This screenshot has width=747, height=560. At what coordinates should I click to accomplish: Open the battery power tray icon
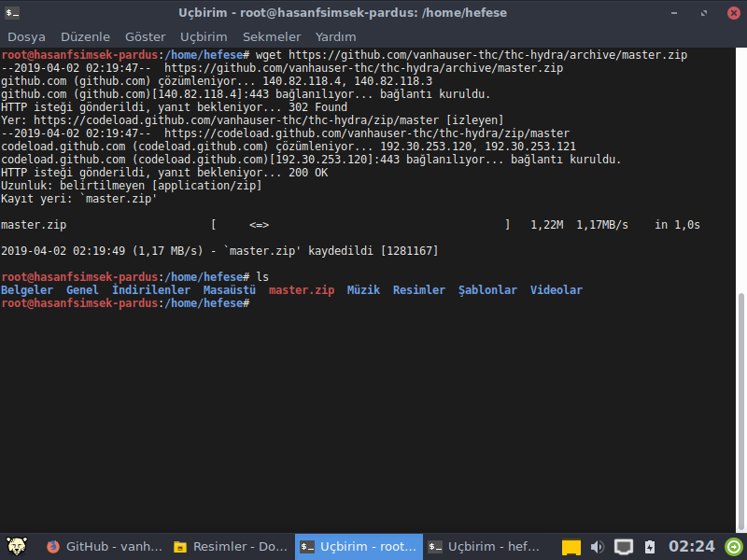coord(650,547)
